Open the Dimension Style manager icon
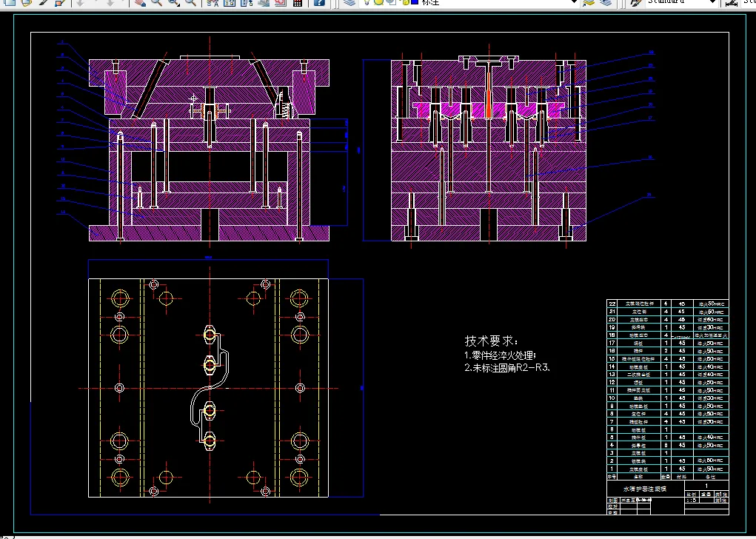This screenshot has width=756, height=539. (732, 2)
